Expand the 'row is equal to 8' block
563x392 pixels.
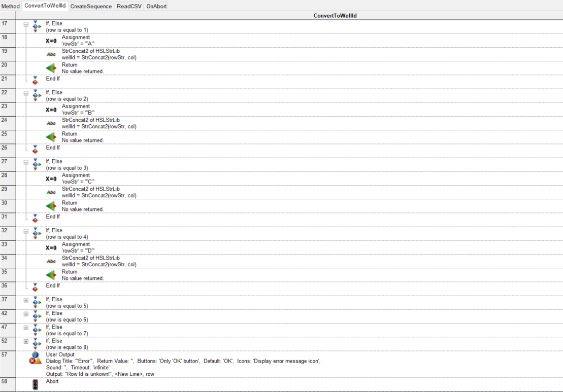[x=26, y=341]
